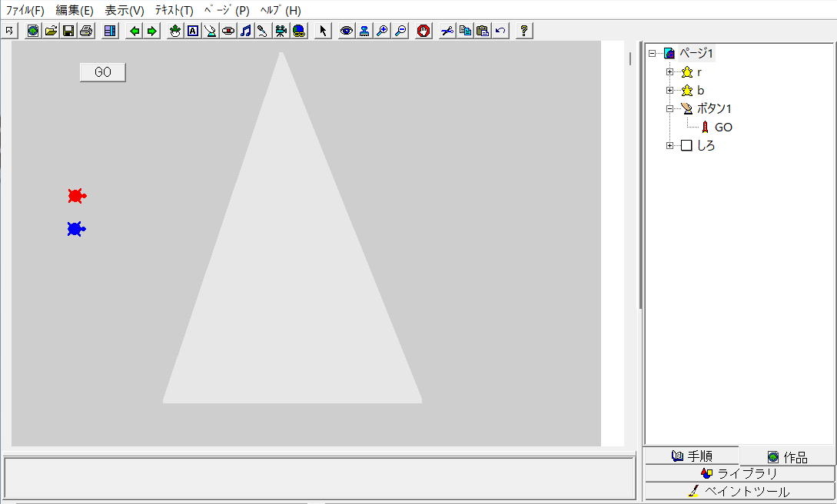Switch to the 手順 tab

pyautogui.click(x=692, y=456)
